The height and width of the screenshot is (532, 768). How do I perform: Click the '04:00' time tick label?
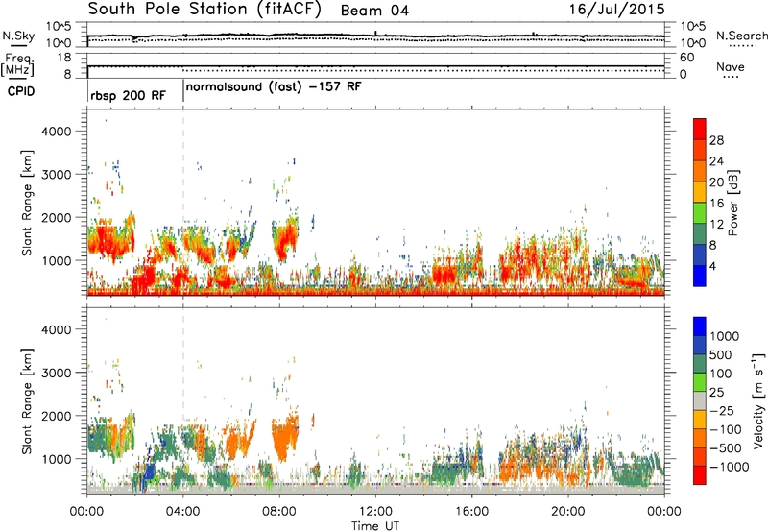(x=183, y=512)
